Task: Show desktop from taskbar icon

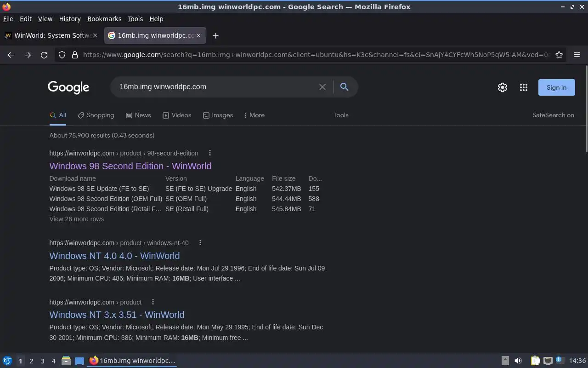Action: coord(79,361)
